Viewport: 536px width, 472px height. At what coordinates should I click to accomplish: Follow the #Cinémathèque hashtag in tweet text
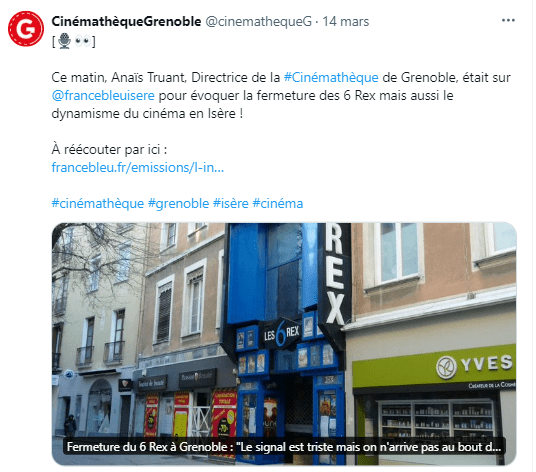(331, 78)
